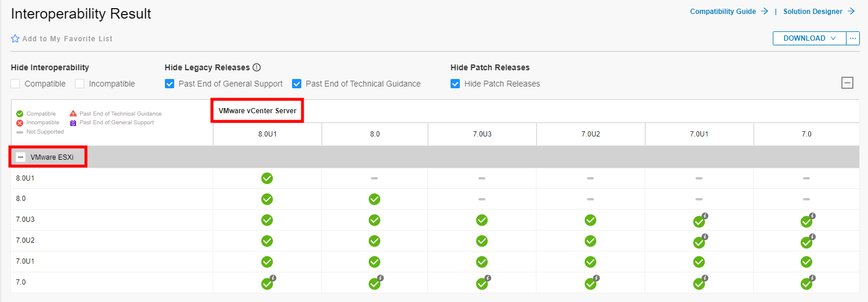
Task: Click compatible icon for ESXi 8.0U1 and vCenter 8.0U1
Action: pyautogui.click(x=267, y=178)
